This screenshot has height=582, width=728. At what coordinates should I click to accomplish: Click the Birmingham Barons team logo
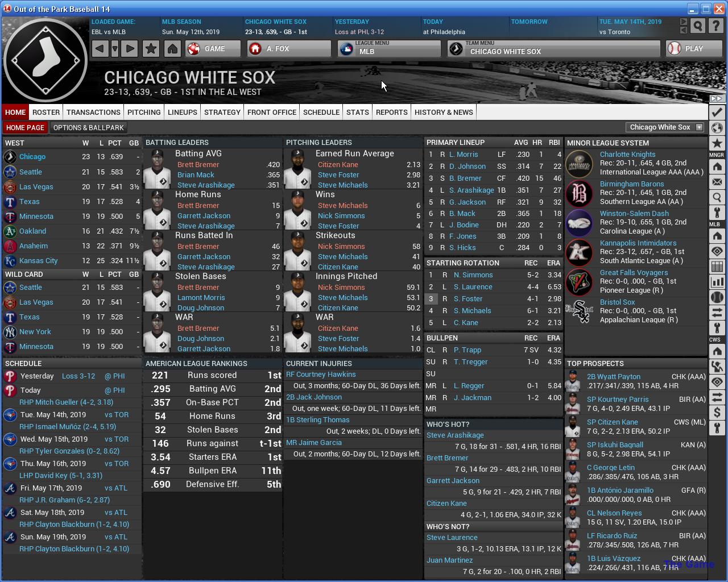click(x=580, y=193)
